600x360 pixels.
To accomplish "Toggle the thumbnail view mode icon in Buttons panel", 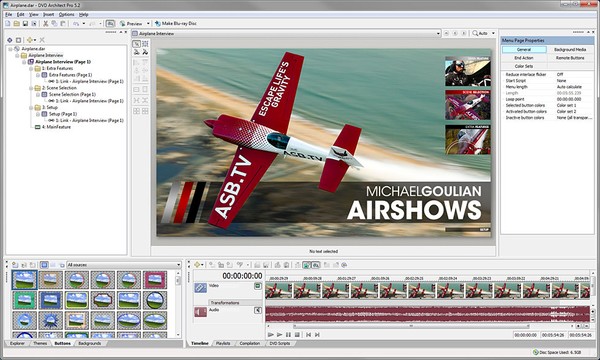I will pyautogui.click(x=44, y=265).
